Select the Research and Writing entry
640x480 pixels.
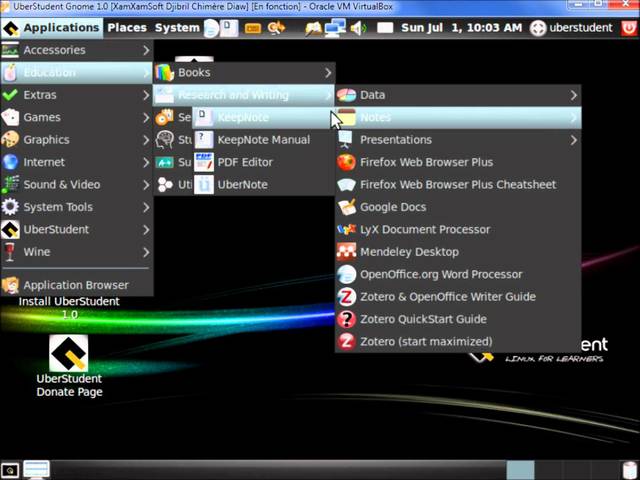(x=244, y=95)
